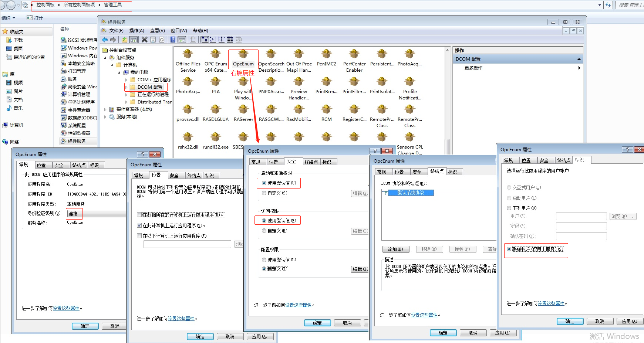The height and width of the screenshot is (343, 644).
Task: Click the Explorer search box 搜索 管理工具
Action: tap(630, 5)
